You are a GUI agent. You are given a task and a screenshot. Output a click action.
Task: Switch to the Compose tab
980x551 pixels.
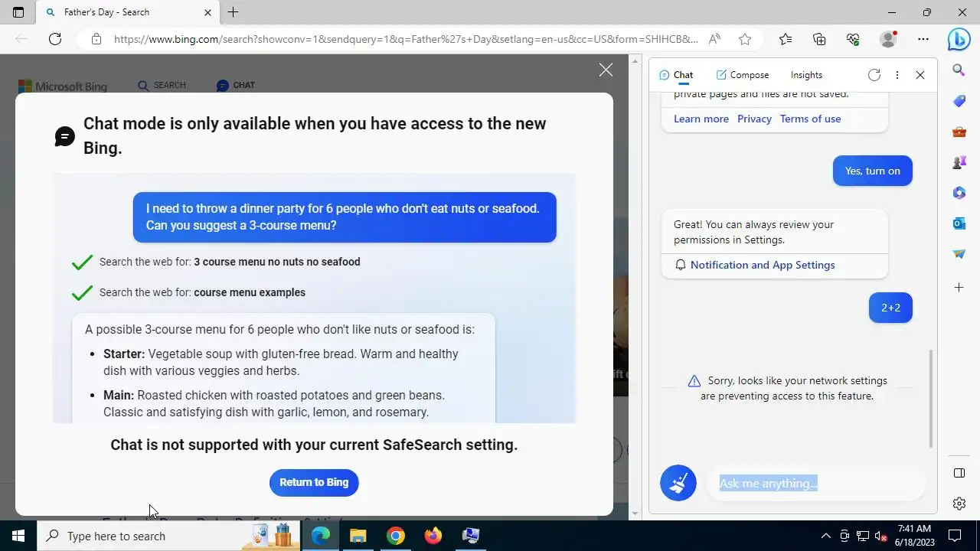[x=742, y=75]
